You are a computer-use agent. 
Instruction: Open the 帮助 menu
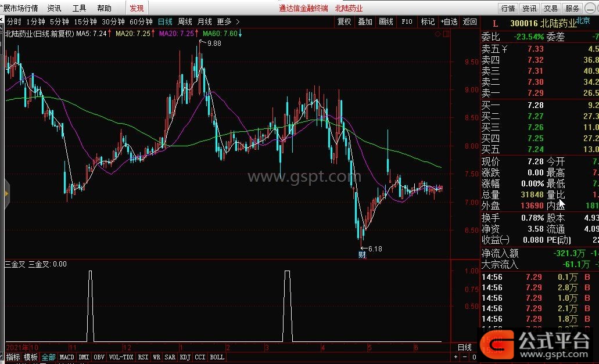105,8
